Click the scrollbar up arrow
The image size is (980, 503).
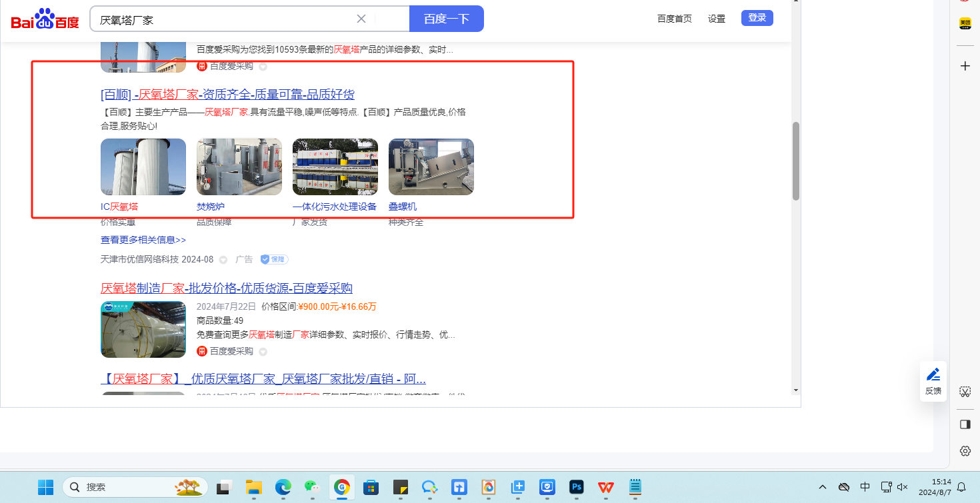tap(795, 3)
